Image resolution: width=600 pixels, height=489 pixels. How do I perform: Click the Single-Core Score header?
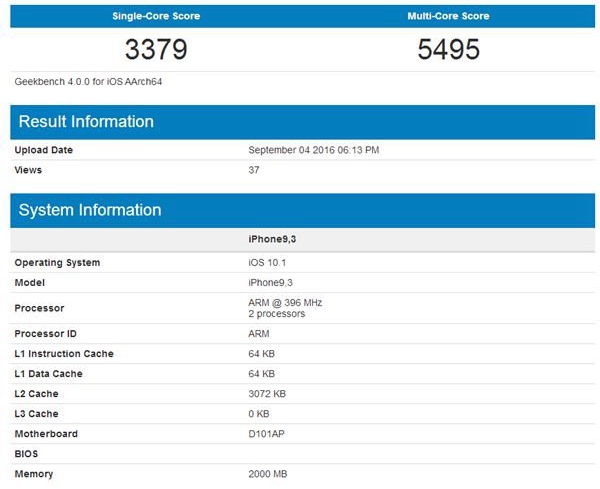155,16
